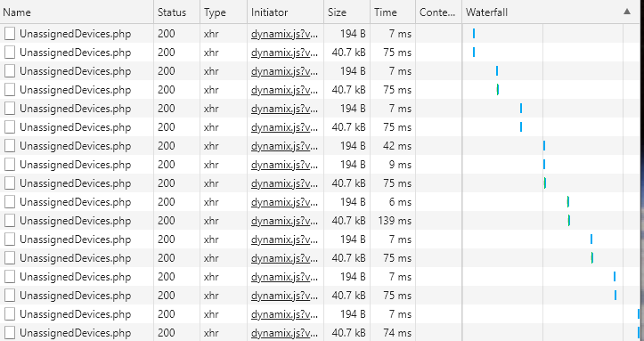Click the '139 ms' time cell
The image size is (644, 341).
pos(395,221)
